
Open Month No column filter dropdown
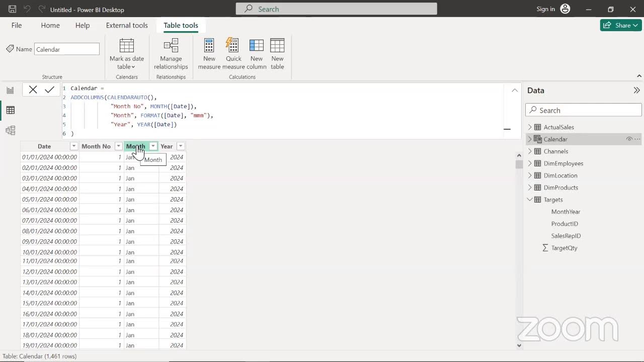pyautogui.click(x=119, y=146)
